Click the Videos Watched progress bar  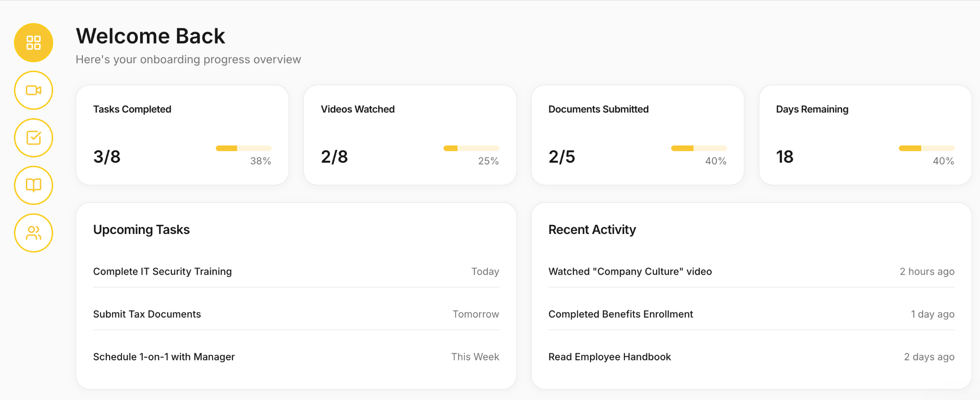[471, 148]
